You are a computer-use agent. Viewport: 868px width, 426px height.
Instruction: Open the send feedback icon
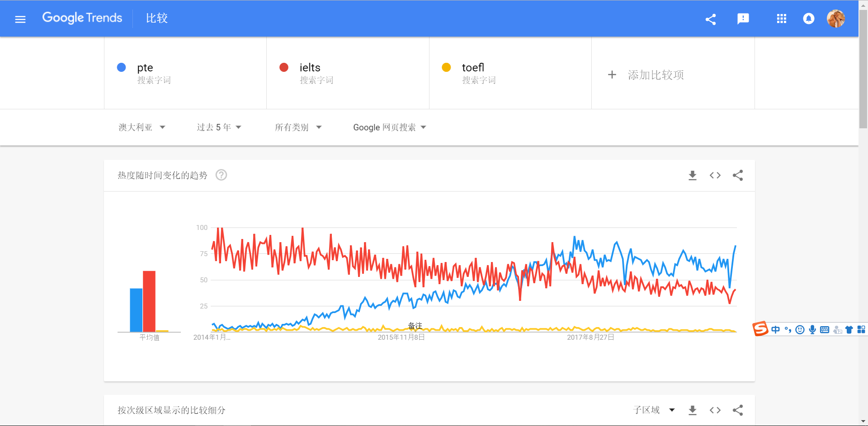click(x=743, y=19)
